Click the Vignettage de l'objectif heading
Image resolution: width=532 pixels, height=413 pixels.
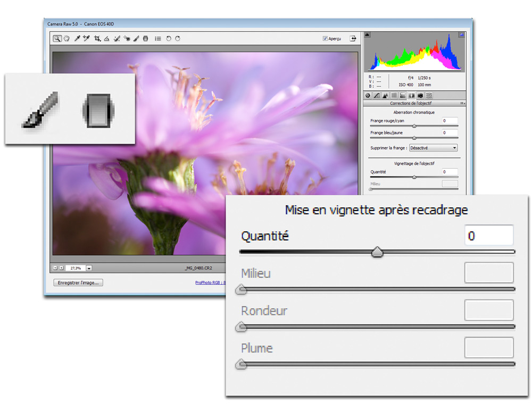click(x=414, y=163)
